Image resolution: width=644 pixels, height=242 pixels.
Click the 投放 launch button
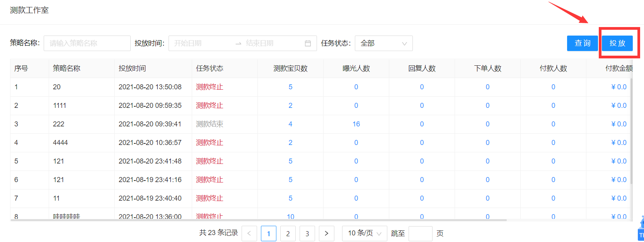[x=617, y=43]
